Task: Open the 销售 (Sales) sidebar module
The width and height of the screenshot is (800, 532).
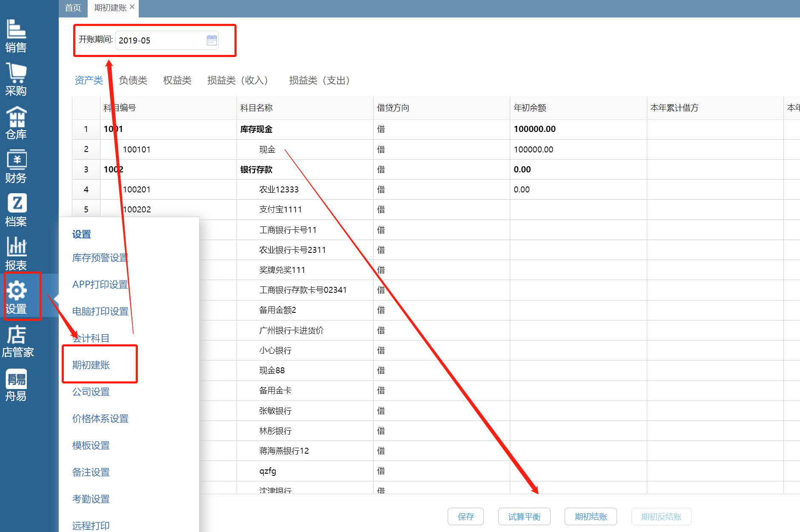Action: pyautogui.click(x=16, y=36)
